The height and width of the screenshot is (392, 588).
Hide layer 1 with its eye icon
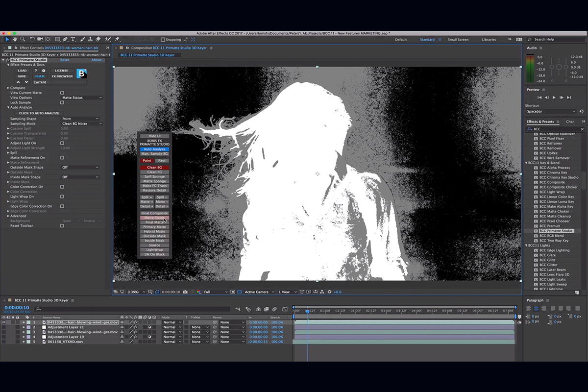[4, 322]
